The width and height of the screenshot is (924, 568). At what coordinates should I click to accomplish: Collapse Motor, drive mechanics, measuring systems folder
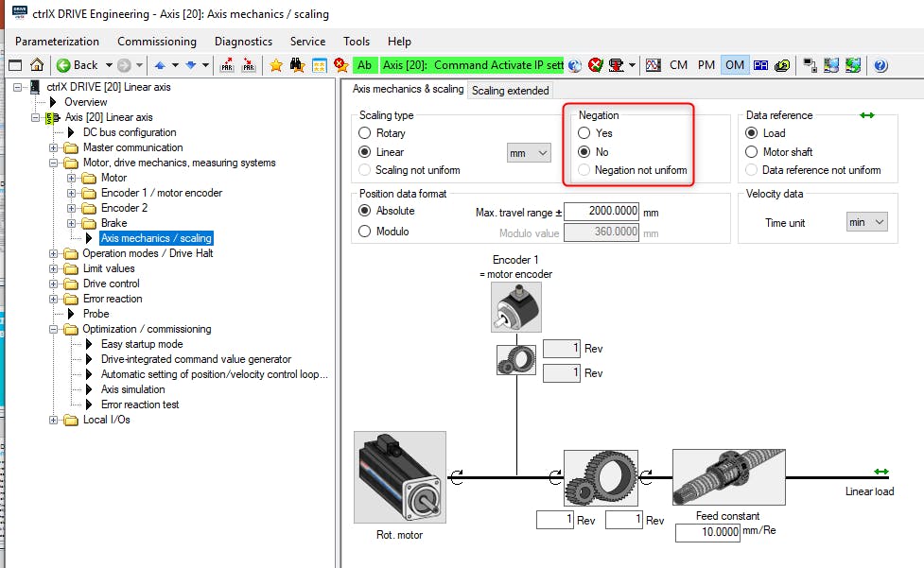[x=54, y=164]
